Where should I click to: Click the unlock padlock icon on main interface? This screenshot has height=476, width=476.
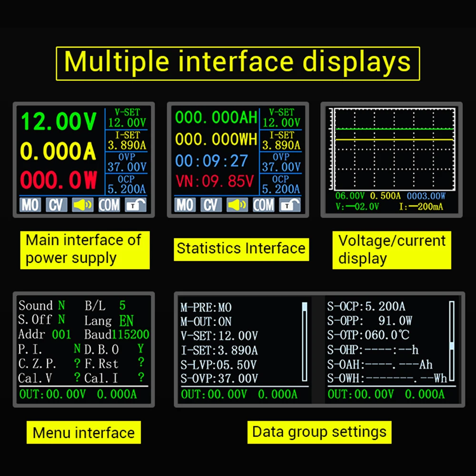pyautogui.click(x=135, y=205)
